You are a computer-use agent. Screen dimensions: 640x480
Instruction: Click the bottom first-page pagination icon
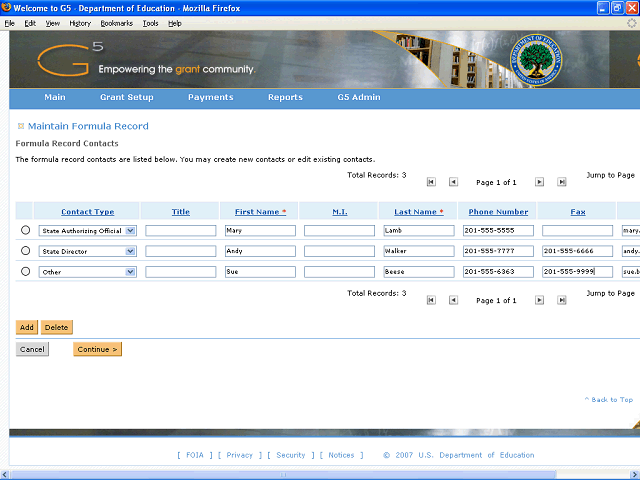pyautogui.click(x=431, y=300)
